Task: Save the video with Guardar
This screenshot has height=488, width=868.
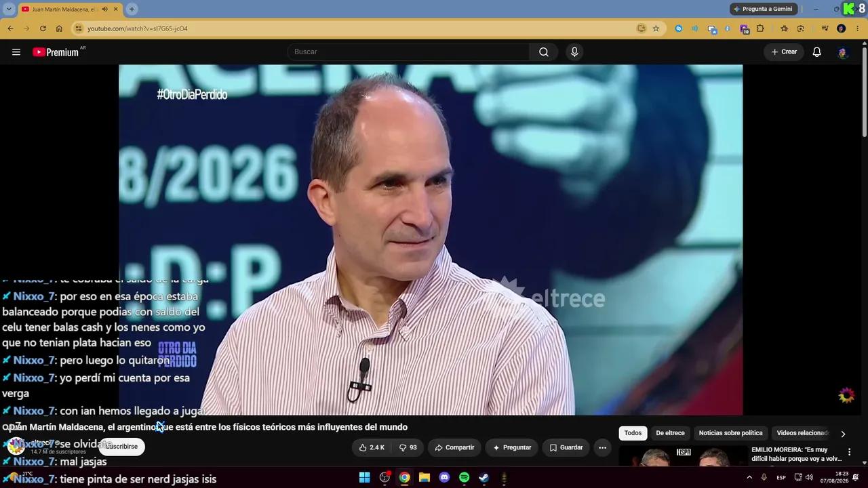Action: click(x=566, y=447)
